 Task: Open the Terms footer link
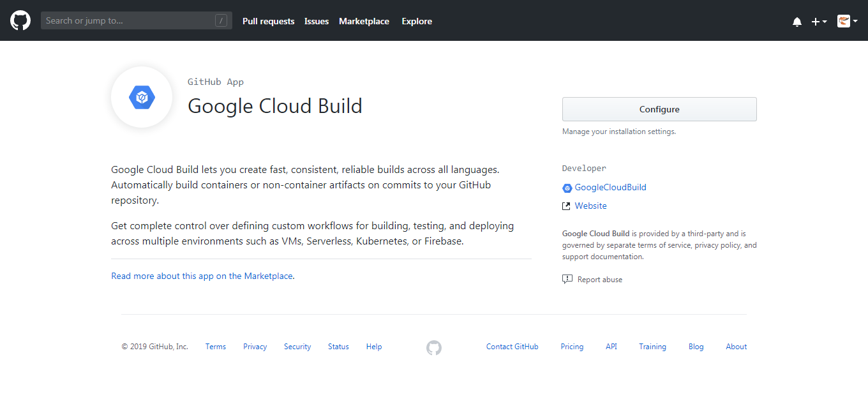click(x=216, y=347)
